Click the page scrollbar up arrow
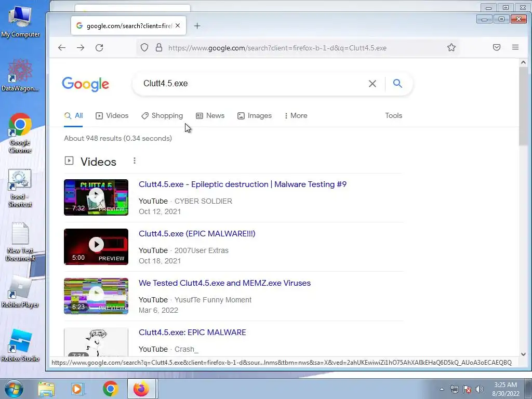This screenshot has height=399, width=532. pos(523,62)
